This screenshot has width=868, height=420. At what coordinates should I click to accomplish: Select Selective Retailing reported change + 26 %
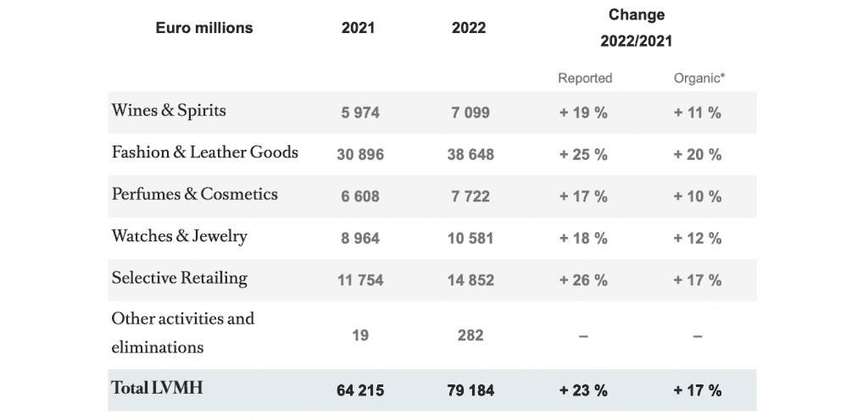[583, 280]
